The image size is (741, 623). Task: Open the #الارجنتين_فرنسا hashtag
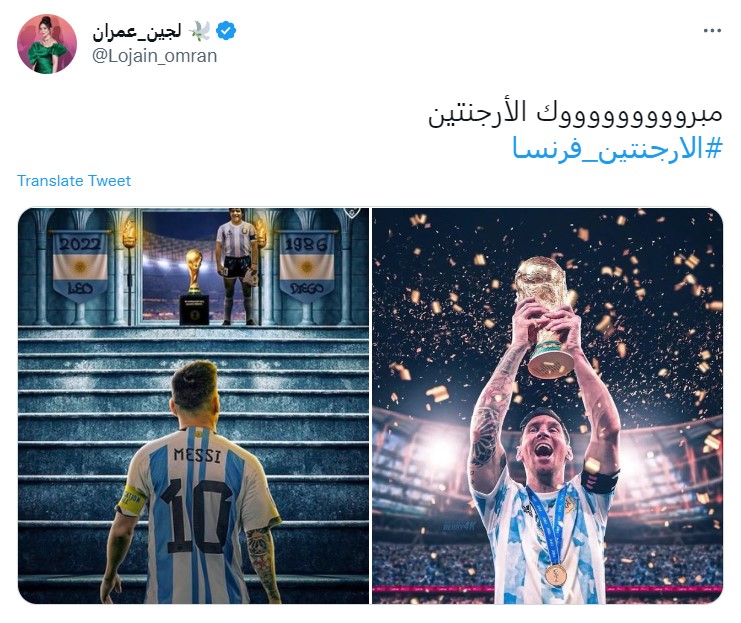click(618, 149)
